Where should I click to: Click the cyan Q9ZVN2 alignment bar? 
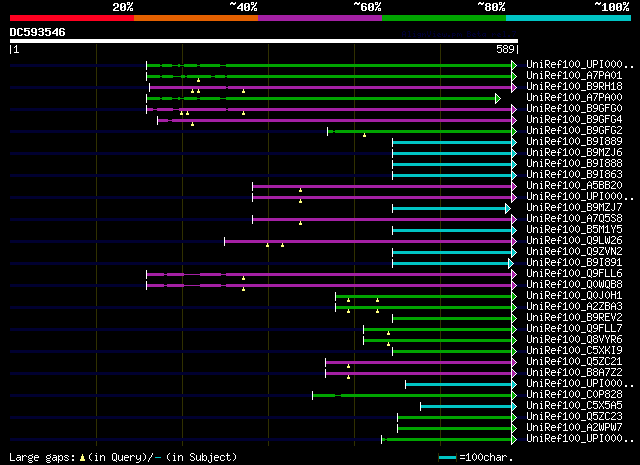click(452, 253)
